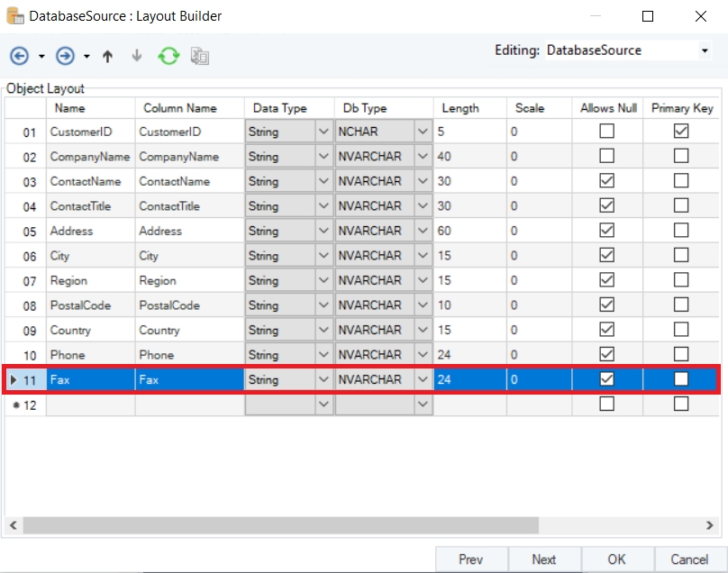This screenshot has height=573, width=728.
Task: Open dropdown arrow next to back icon
Action: (41, 57)
